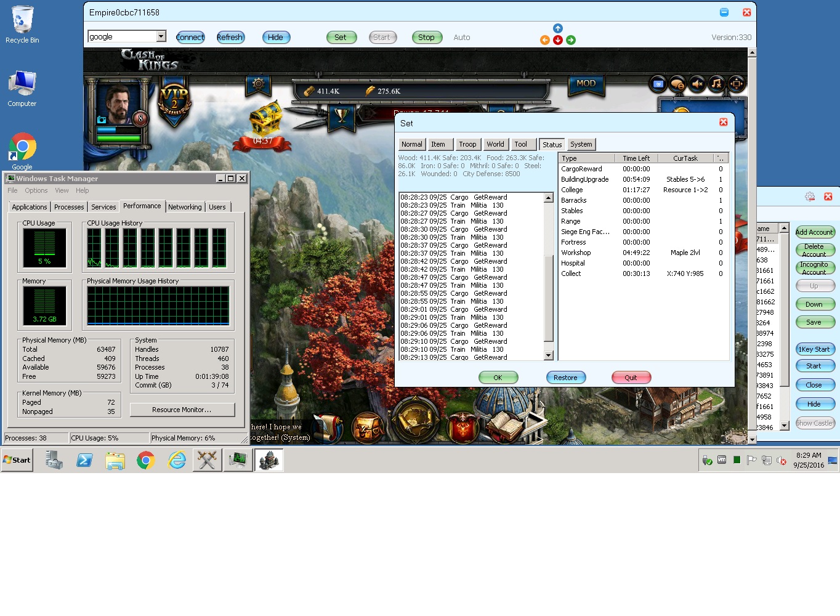Open PowerShell from the taskbar
Image resolution: width=840 pixels, height=616 pixels.
click(x=84, y=460)
